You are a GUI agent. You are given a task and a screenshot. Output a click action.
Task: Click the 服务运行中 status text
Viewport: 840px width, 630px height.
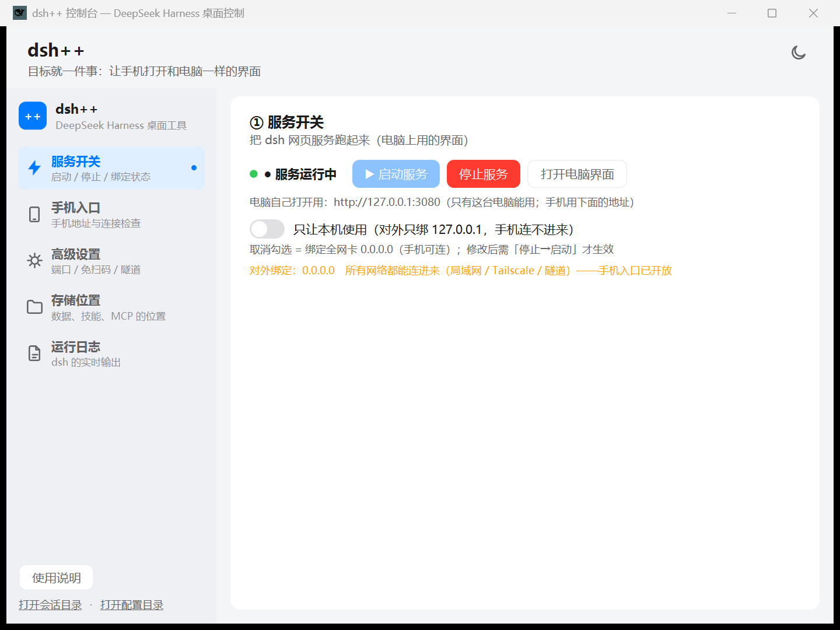click(306, 174)
